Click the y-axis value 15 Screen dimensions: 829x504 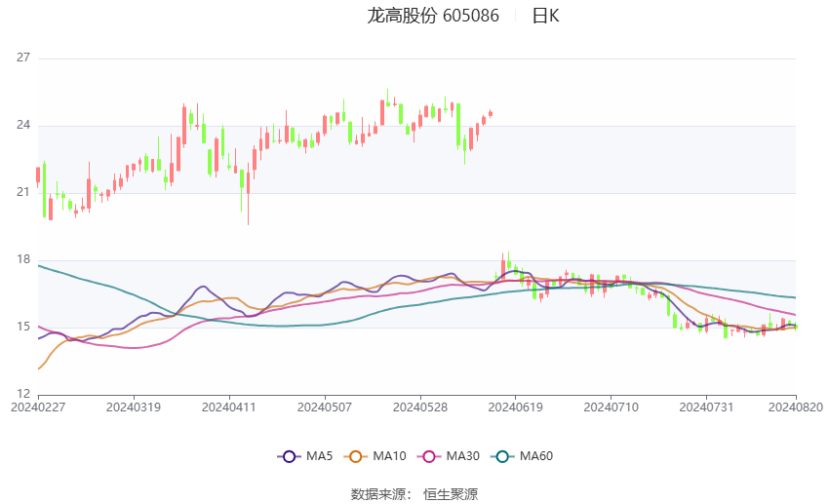23,327
